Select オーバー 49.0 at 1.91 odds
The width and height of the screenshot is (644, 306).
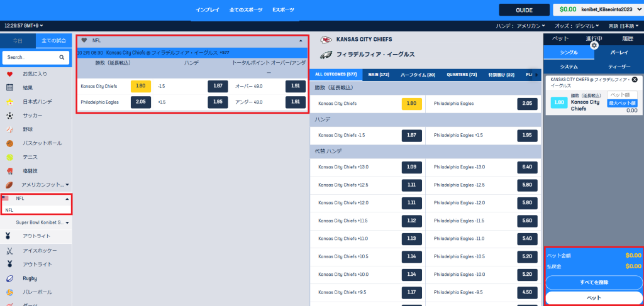click(296, 86)
